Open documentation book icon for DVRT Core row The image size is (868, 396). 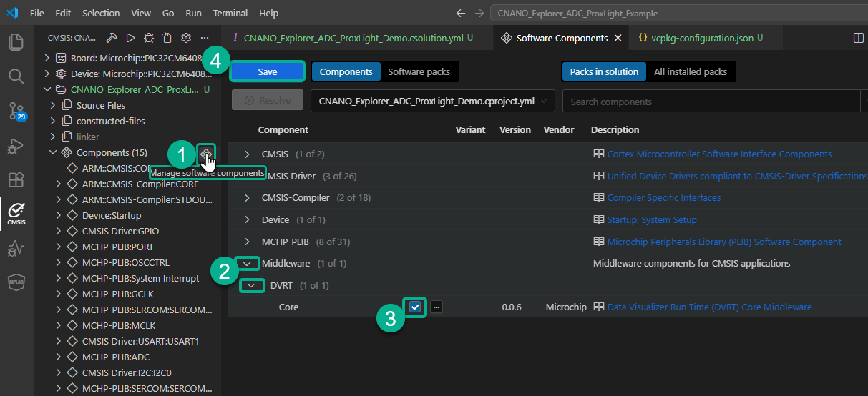(x=599, y=307)
